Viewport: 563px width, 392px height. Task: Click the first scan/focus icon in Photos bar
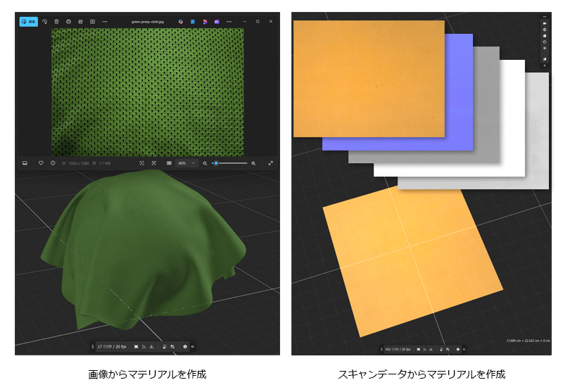tap(142, 163)
